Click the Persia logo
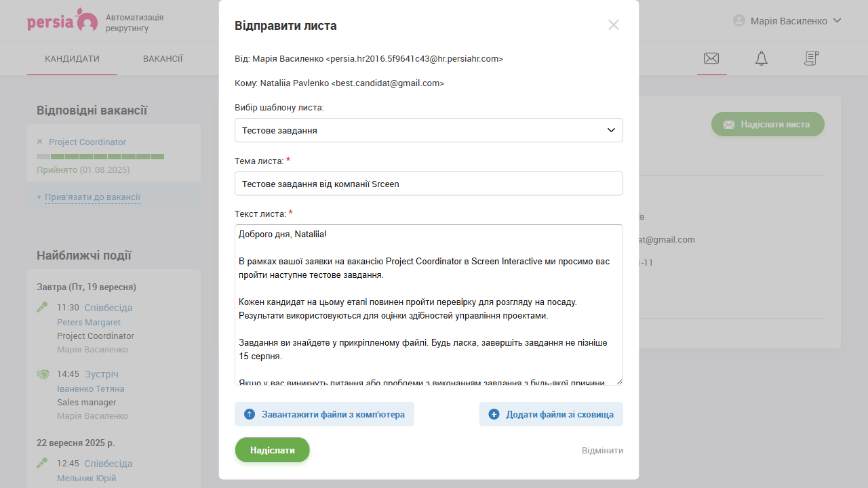The height and width of the screenshot is (488, 868). click(x=62, y=21)
